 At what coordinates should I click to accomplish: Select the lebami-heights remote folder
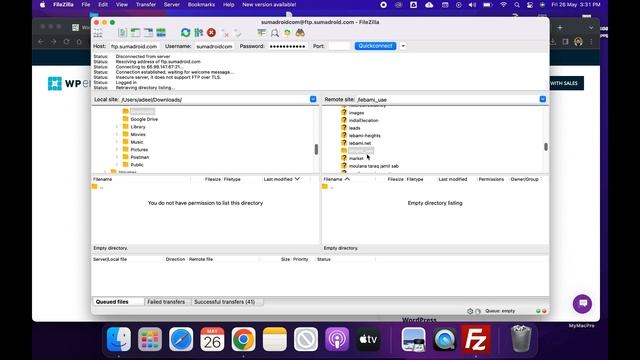pyautogui.click(x=364, y=136)
